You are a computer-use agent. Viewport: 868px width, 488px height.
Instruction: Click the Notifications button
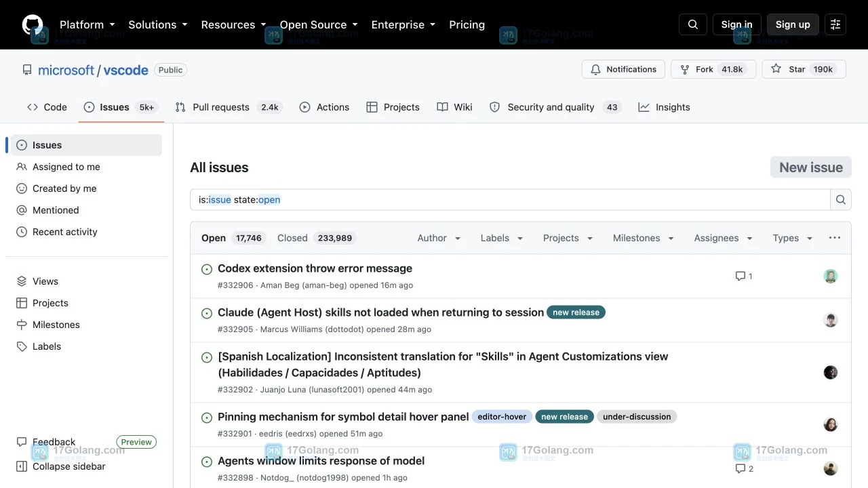click(623, 69)
